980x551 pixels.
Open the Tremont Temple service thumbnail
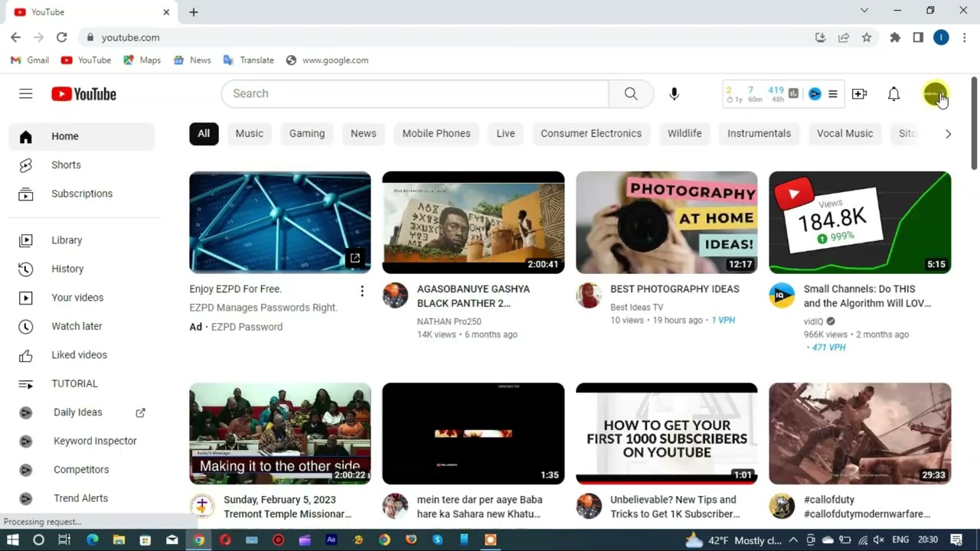(280, 433)
